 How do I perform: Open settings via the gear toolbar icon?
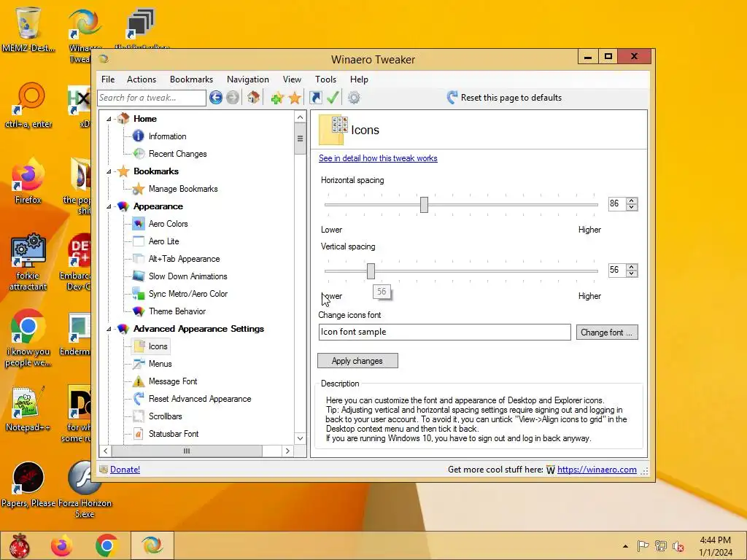click(354, 98)
